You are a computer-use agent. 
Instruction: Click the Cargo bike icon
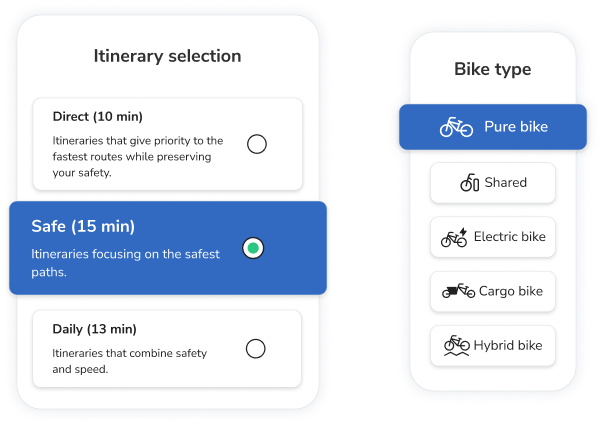point(459,292)
